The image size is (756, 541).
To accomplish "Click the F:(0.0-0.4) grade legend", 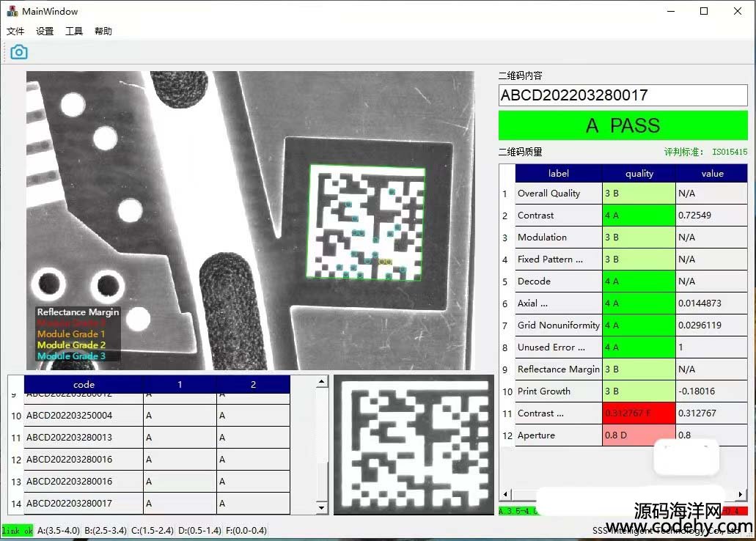I will [x=246, y=531].
